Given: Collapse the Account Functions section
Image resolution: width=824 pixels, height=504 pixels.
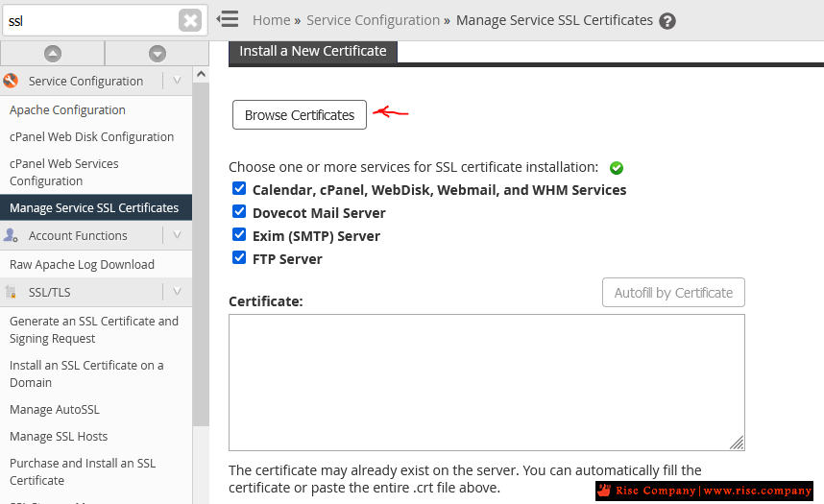Looking at the screenshot, I should pyautogui.click(x=177, y=235).
